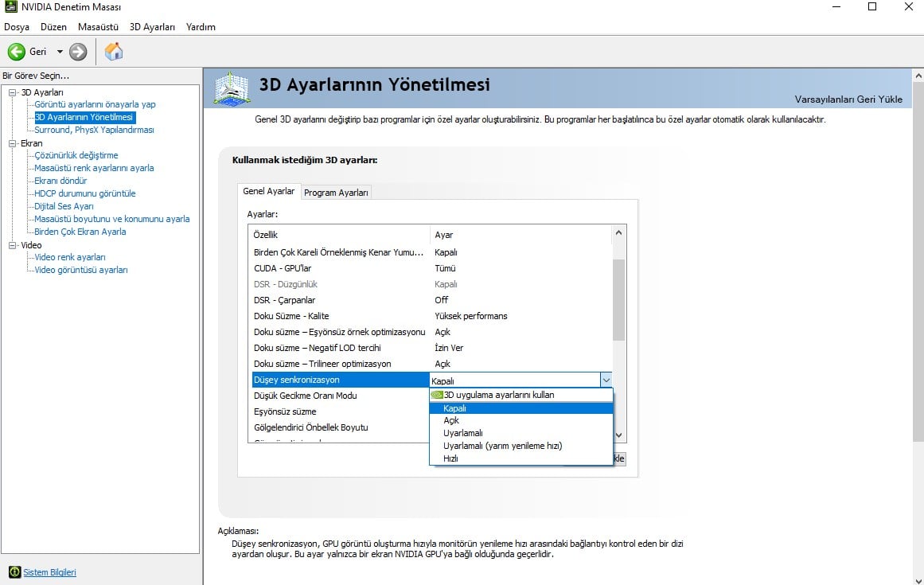Click the Ayar column header
Viewport: 924px width, 585px height.
521,235
